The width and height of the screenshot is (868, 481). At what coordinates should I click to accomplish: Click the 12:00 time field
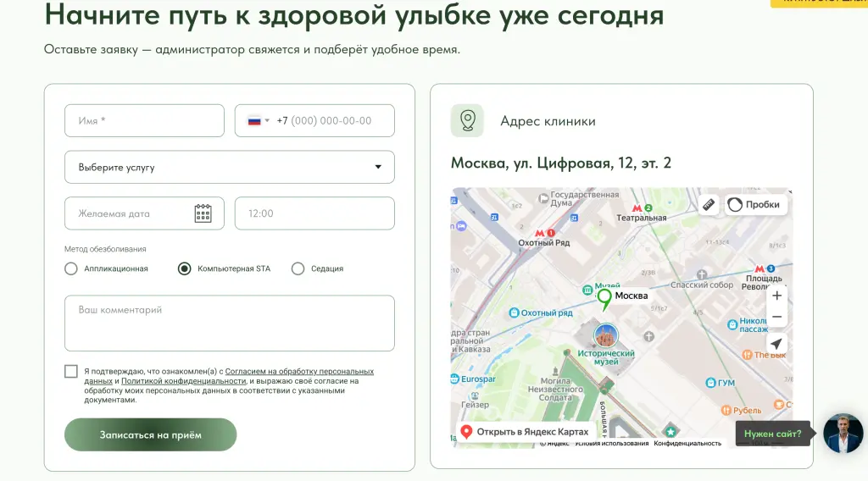(x=314, y=213)
